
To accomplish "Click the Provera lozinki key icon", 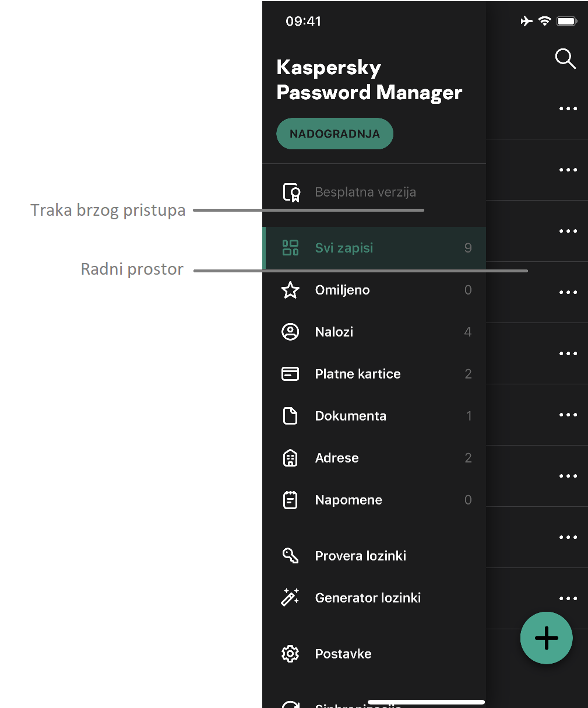I will point(290,556).
